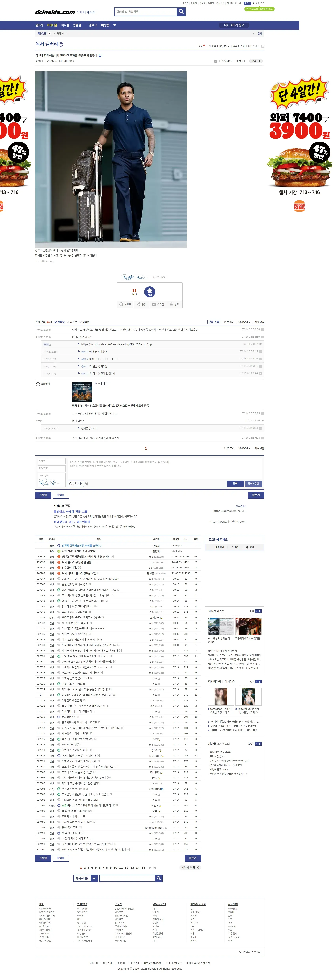The image size is (336, 980).
Task: Click the 개념 star recommend button
Action: pos(150,292)
